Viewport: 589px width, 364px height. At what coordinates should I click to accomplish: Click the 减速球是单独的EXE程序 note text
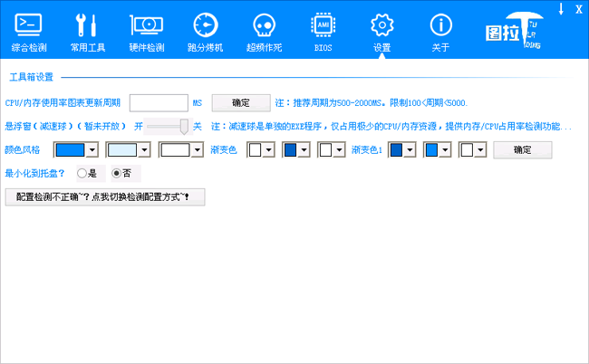tap(391, 127)
